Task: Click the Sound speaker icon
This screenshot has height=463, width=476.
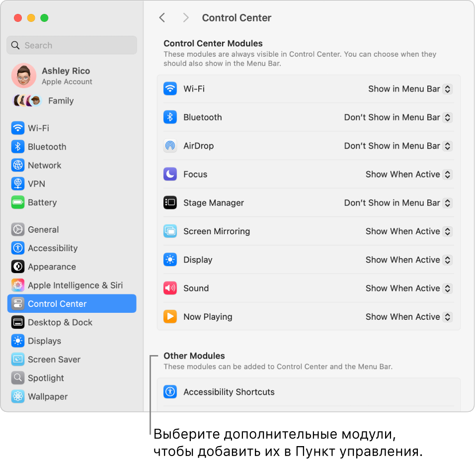Action: click(170, 288)
